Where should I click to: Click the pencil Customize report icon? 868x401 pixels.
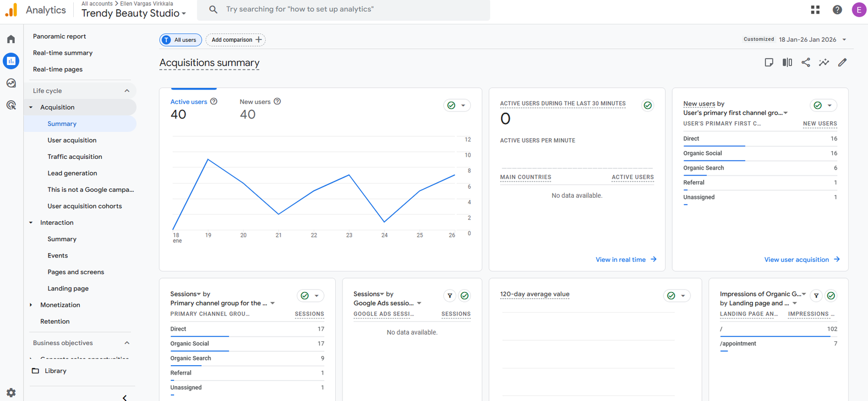(x=842, y=62)
